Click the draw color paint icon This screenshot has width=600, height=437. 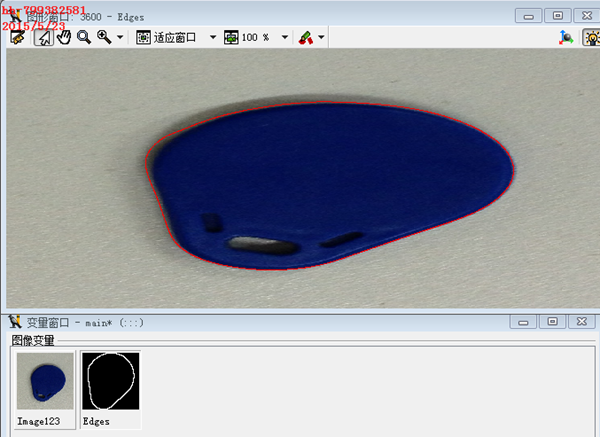point(306,38)
